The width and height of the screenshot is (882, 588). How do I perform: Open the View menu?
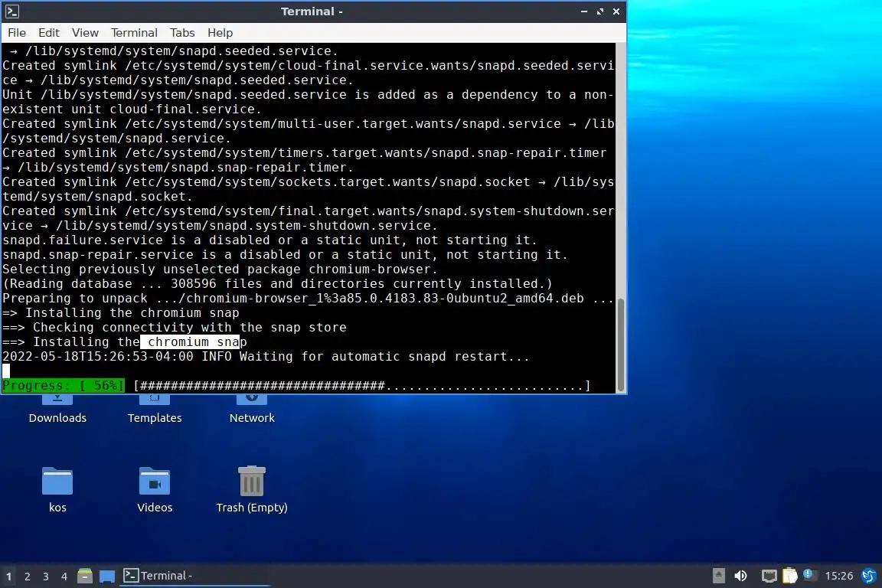pyautogui.click(x=85, y=33)
